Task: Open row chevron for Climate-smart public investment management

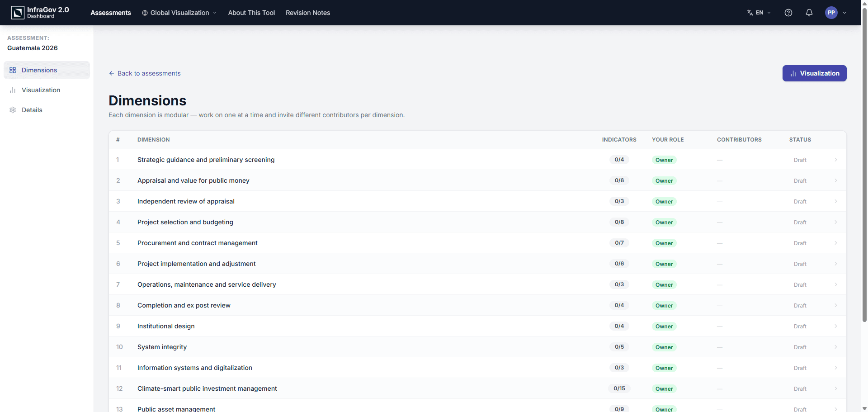Action: coord(835,388)
